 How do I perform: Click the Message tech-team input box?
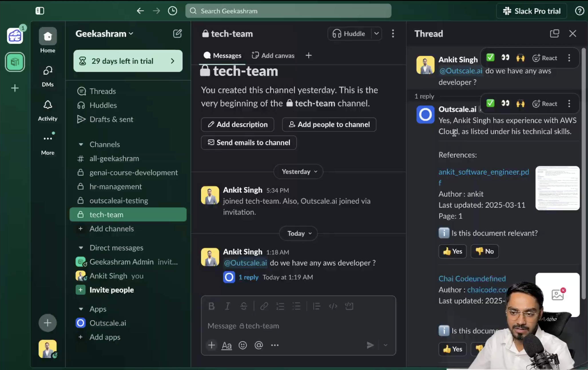tap(298, 326)
